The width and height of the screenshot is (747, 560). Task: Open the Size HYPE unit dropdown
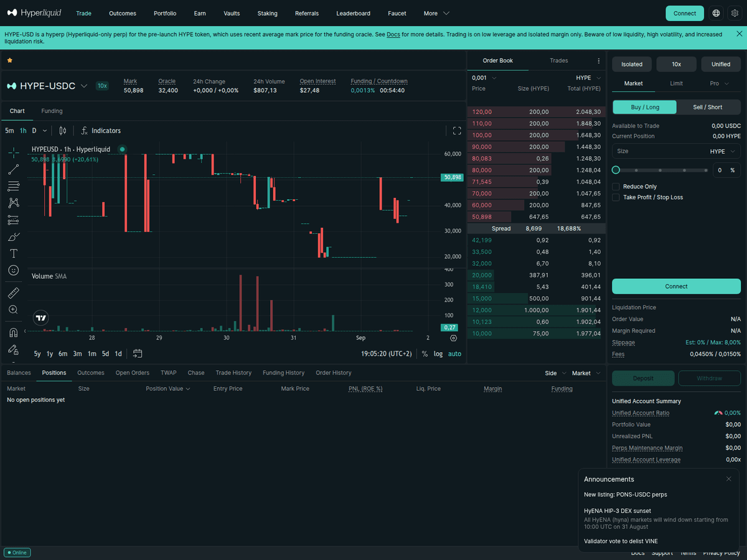[x=724, y=151]
